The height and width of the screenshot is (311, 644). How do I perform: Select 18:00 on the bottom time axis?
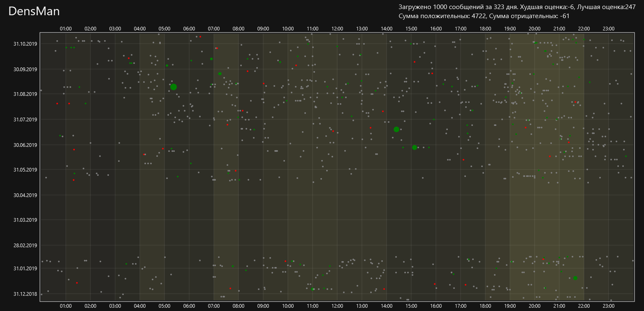pyautogui.click(x=485, y=306)
